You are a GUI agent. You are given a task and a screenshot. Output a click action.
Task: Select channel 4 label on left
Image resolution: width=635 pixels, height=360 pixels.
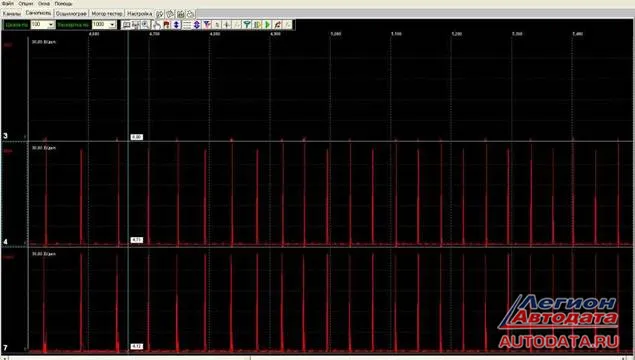(5, 242)
